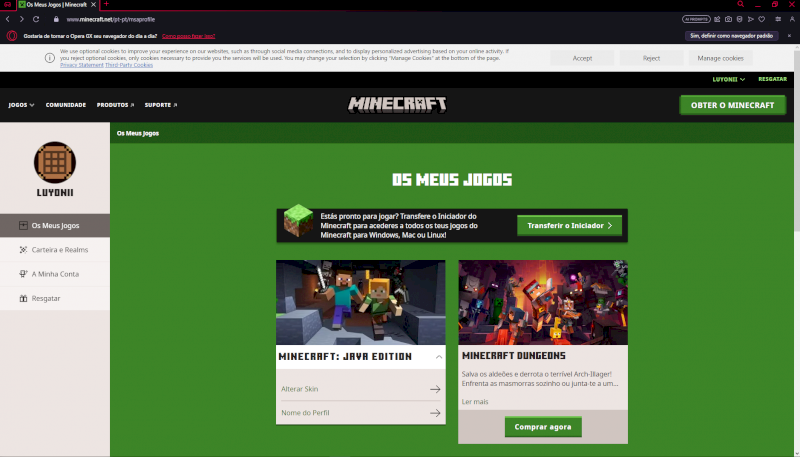The height and width of the screenshot is (457, 800).
Task: Open the Third-Party Cookies link
Action: [129, 65]
